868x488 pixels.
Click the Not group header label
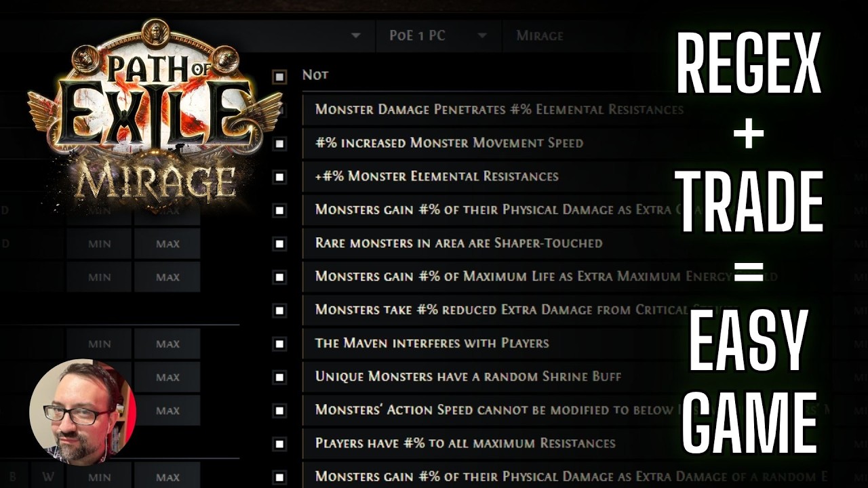coord(315,75)
